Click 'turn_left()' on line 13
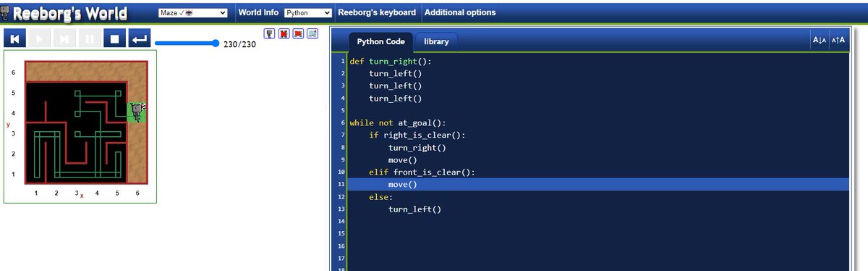Image resolution: width=868 pixels, height=271 pixels. pos(415,209)
